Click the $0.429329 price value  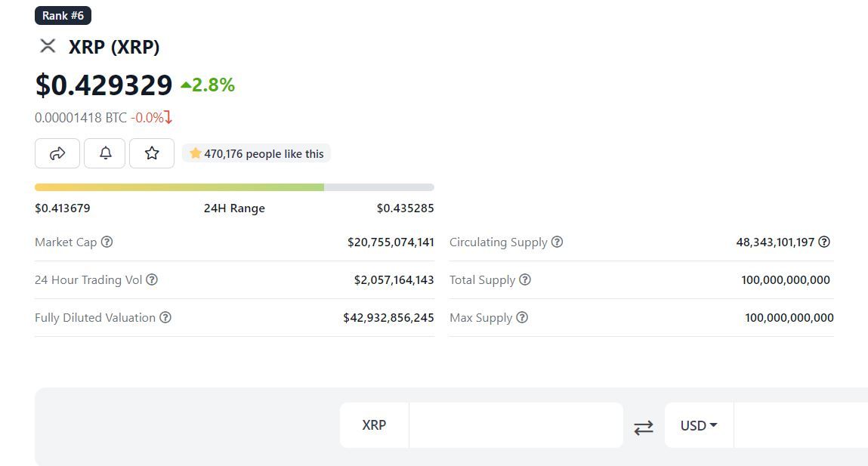coord(103,85)
